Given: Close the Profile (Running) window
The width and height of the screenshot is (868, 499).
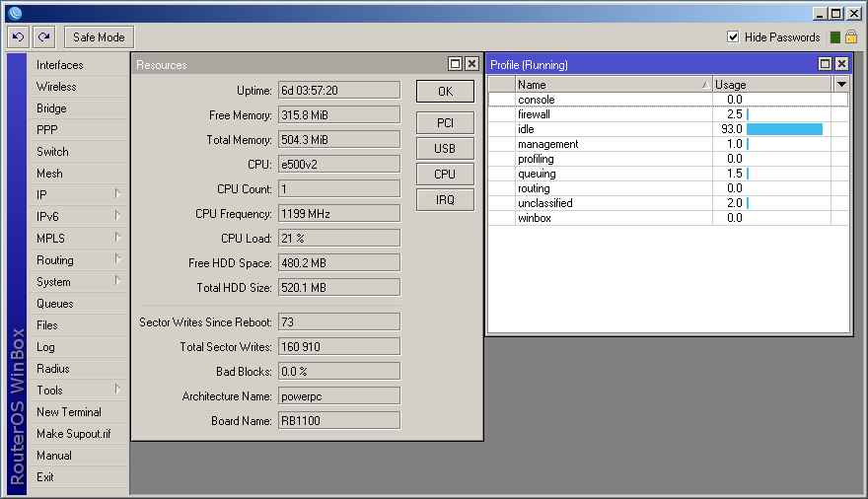Looking at the screenshot, I should click(841, 64).
